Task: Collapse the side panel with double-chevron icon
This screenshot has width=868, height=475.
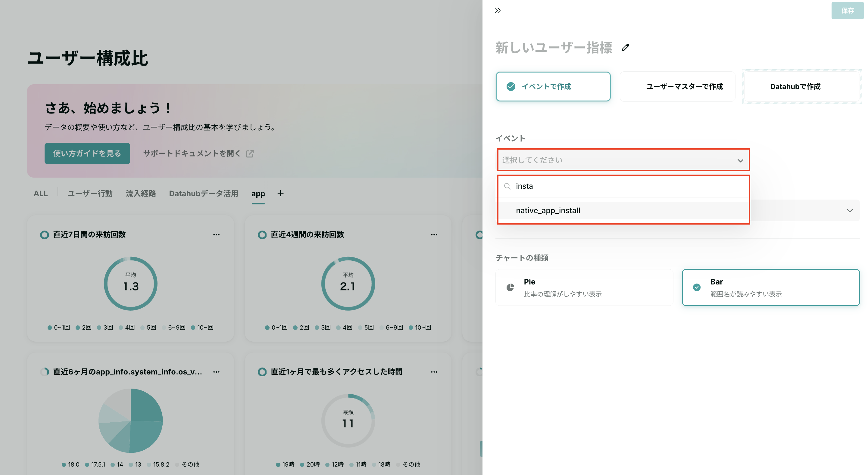Action: pos(498,11)
